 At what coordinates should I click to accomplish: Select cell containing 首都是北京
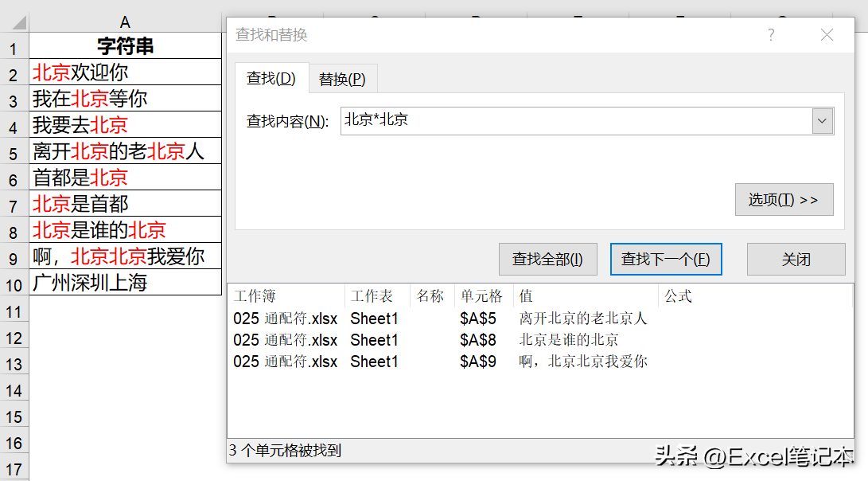pos(125,178)
